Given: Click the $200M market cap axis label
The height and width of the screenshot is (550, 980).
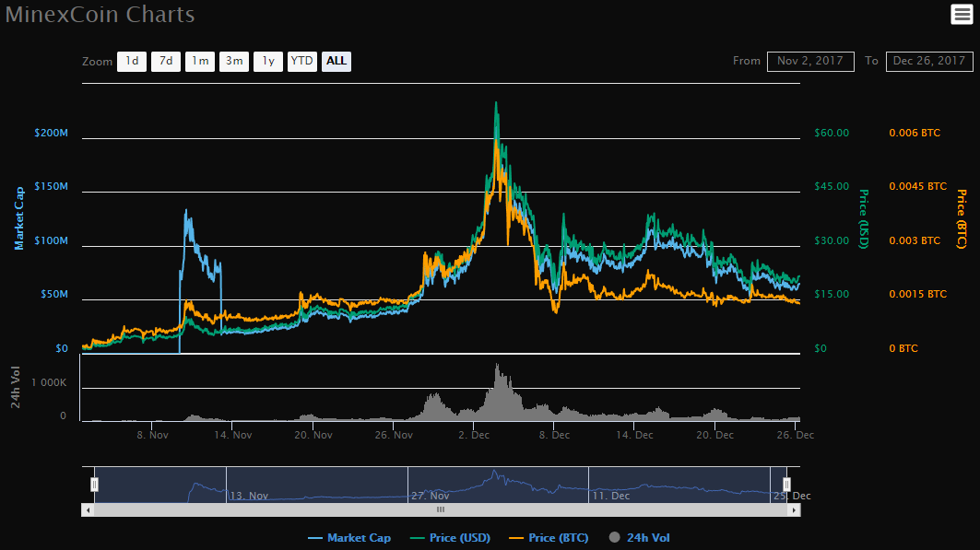Looking at the screenshot, I should pyautogui.click(x=52, y=133).
